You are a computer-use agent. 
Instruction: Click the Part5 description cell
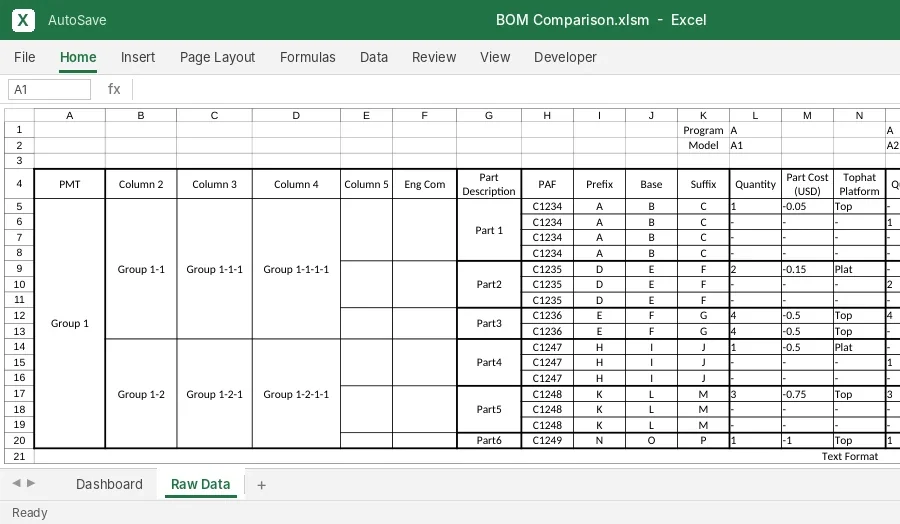(489, 409)
